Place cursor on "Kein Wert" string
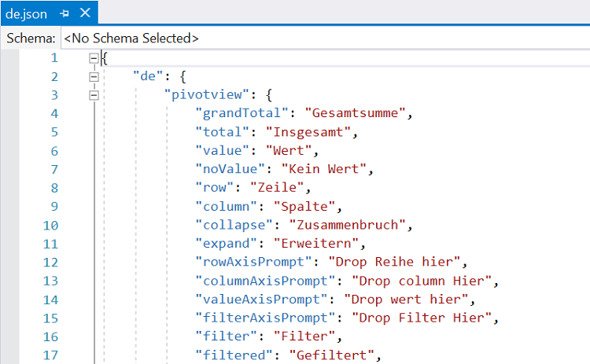Viewport: 590px width, 364px height. pyautogui.click(x=323, y=169)
